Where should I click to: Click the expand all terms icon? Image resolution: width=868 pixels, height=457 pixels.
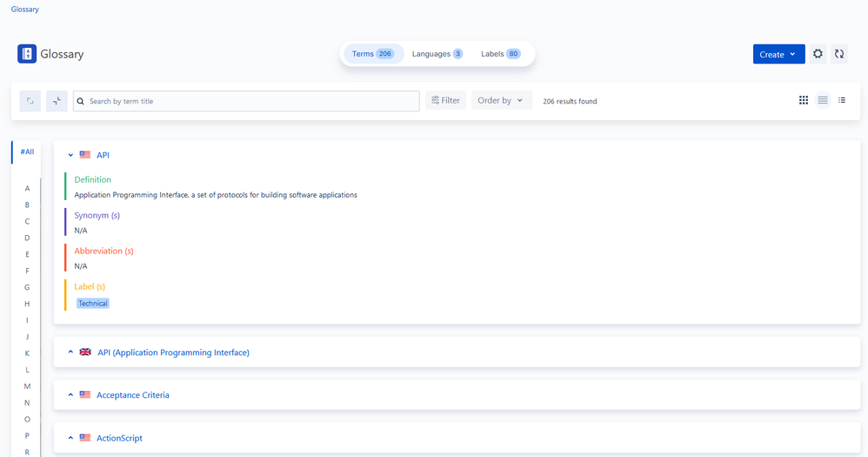click(x=30, y=101)
